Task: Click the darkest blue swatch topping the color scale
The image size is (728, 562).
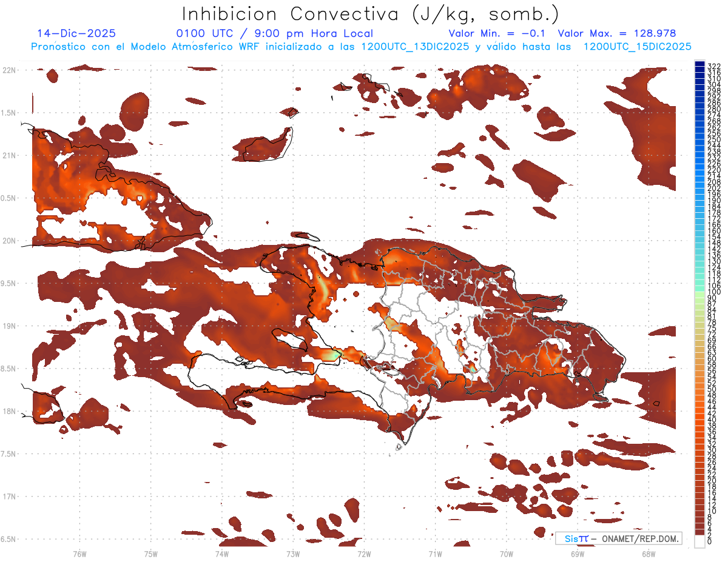Action: (699, 64)
